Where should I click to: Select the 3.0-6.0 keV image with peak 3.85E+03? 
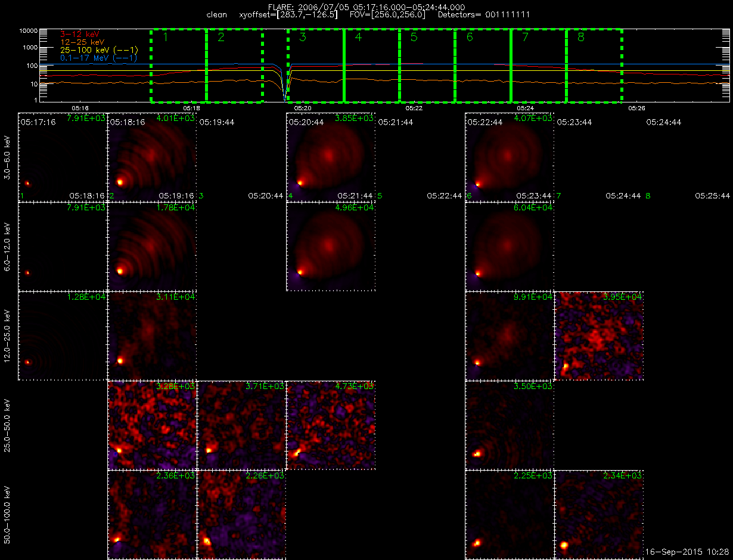point(331,157)
